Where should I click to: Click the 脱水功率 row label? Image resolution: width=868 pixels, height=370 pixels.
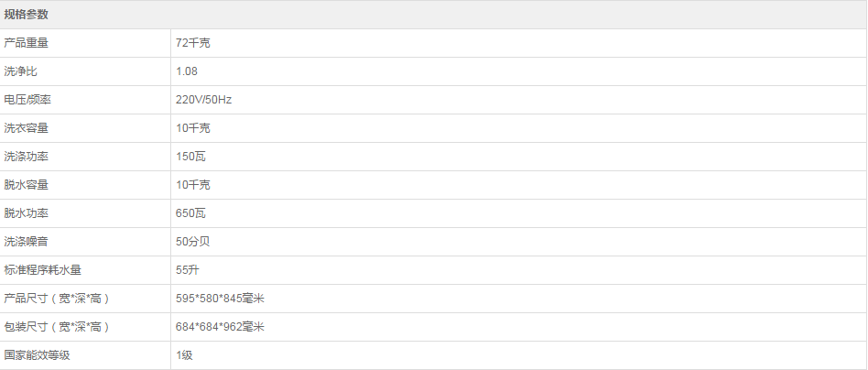[26, 213]
